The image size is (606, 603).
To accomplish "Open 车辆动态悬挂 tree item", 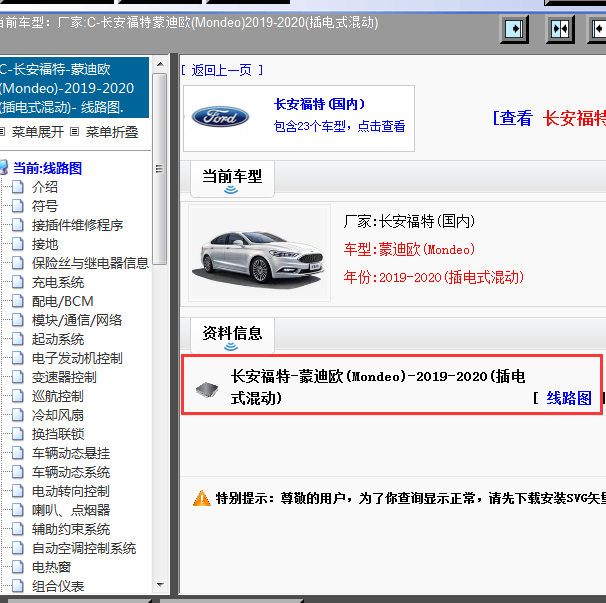I will (71, 453).
